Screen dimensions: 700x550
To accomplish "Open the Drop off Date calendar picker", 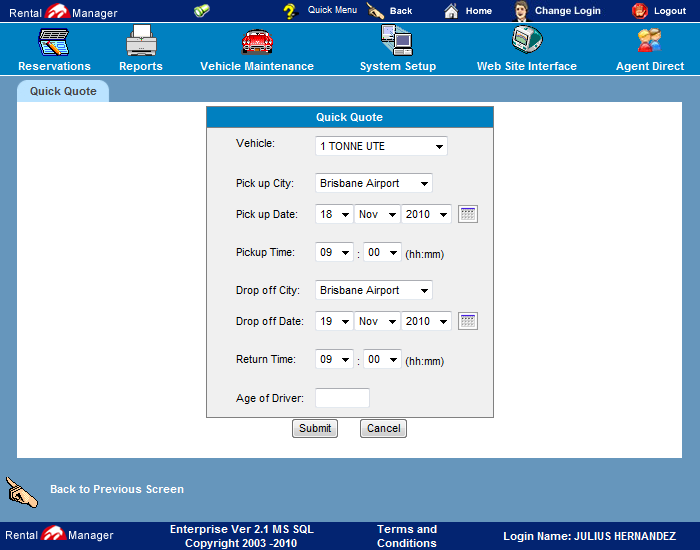I will 468,321.
